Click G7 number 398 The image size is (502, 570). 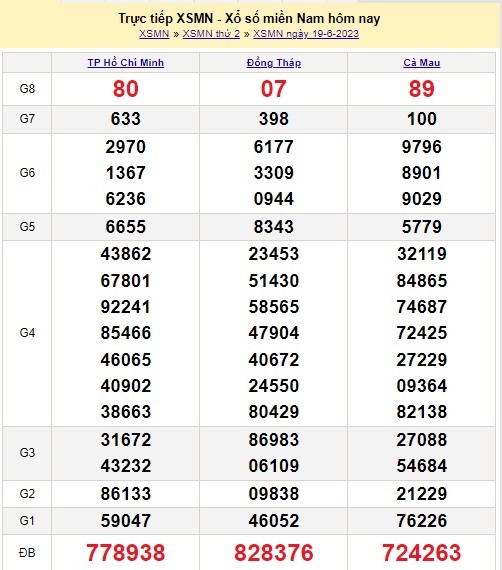pos(274,119)
